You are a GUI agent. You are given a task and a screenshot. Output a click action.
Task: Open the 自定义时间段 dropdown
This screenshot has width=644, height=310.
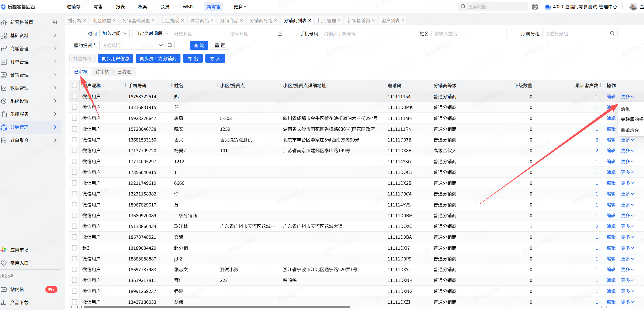click(151, 34)
